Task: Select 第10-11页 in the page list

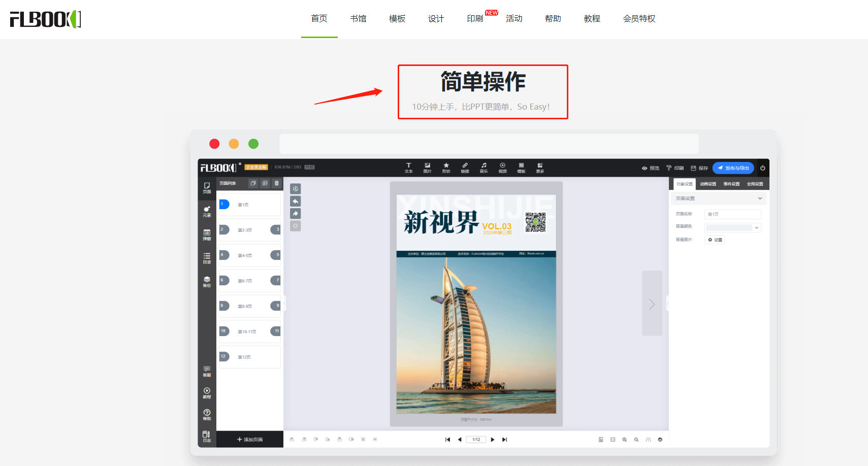Action: (x=249, y=331)
